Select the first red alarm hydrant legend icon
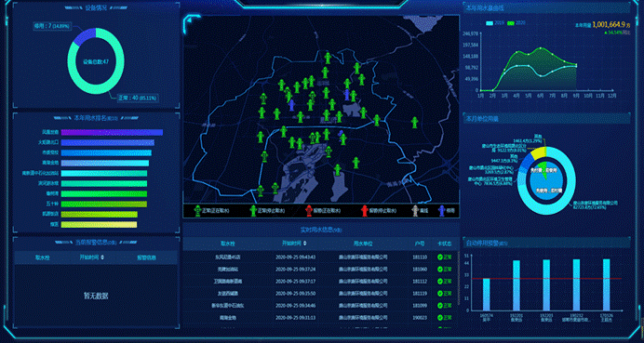644x343 pixels. pyautogui.click(x=309, y=211)
